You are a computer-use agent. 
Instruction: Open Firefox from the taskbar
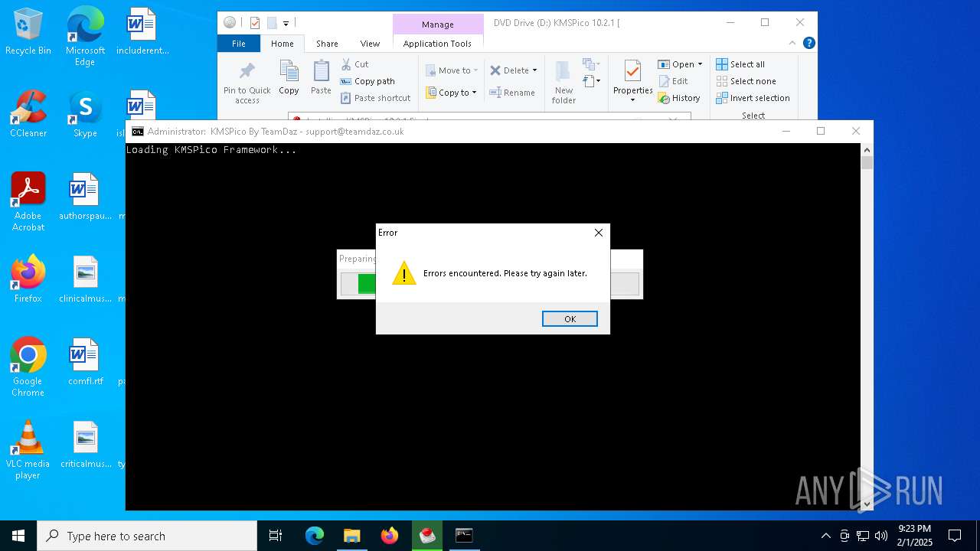point(389,536)
